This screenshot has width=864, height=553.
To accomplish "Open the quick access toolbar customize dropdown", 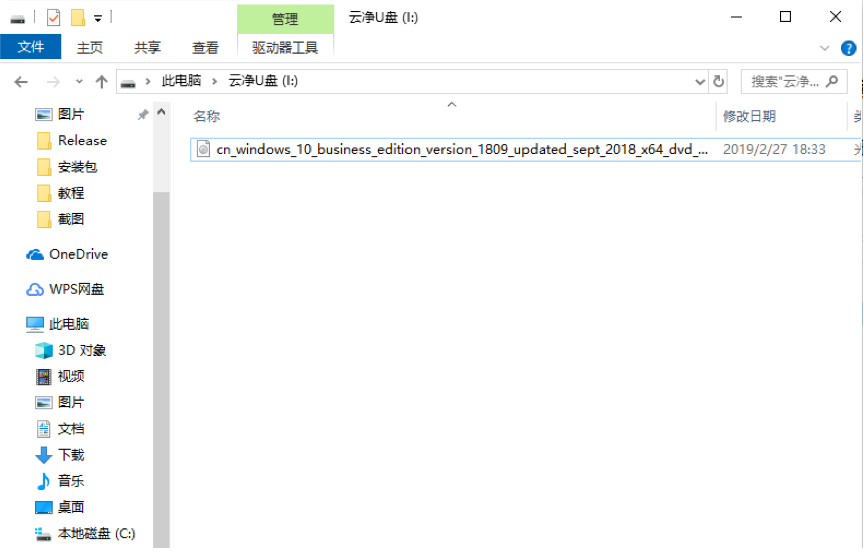I will pos(98,17).
